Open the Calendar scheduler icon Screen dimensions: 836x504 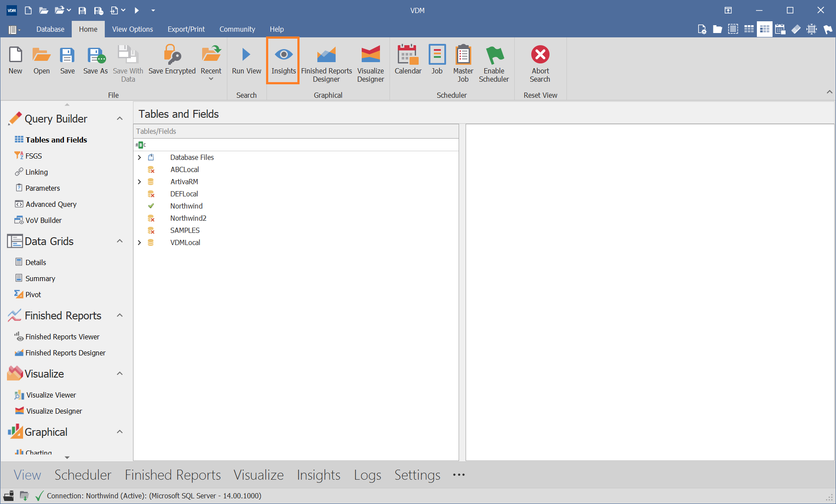(x=408, y=55)
